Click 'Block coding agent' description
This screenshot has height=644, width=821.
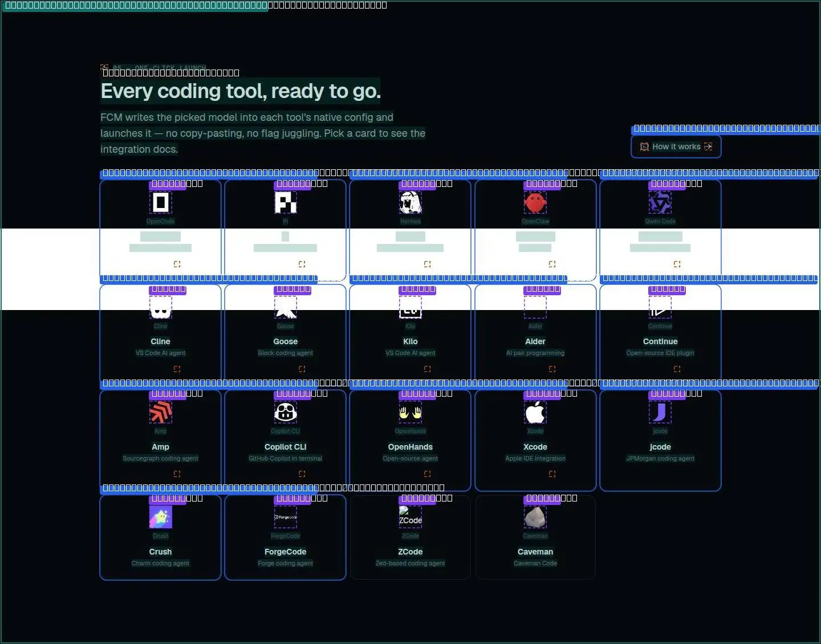tap(286, 353)
